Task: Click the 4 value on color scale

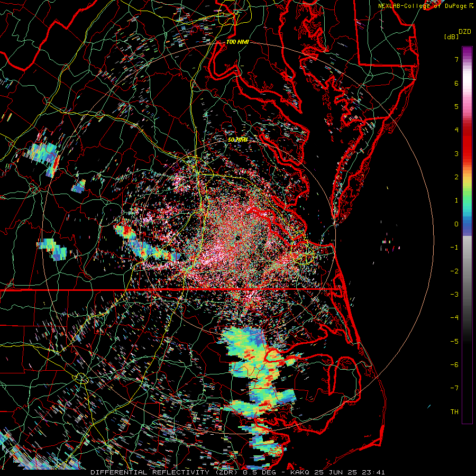Action: tap(456, 130)
